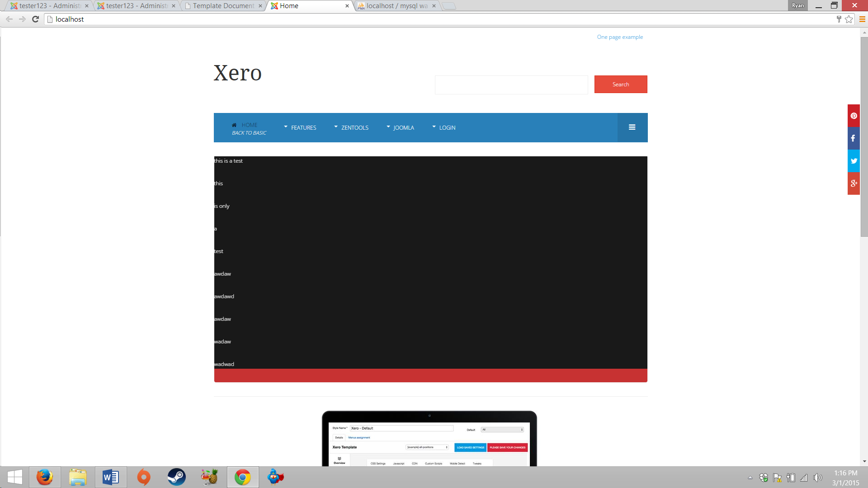This screenshot has width=868, height=488.
Task: Expand the FEATURES dropdown menu
Action: pyautogui.click(x=300, y=128)
